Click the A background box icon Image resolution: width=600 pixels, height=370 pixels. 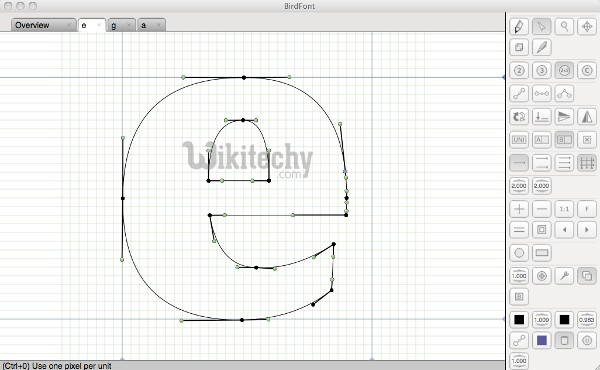click(x=541, y=140)
